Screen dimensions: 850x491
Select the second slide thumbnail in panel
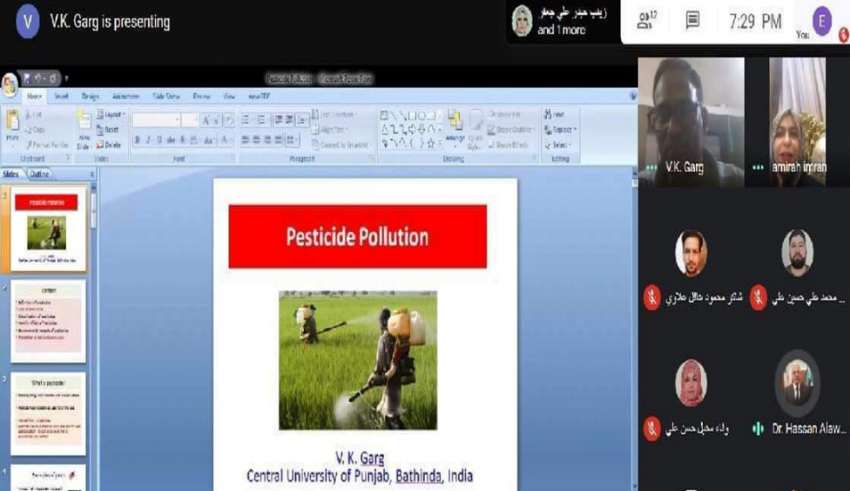tap(47, 320)
